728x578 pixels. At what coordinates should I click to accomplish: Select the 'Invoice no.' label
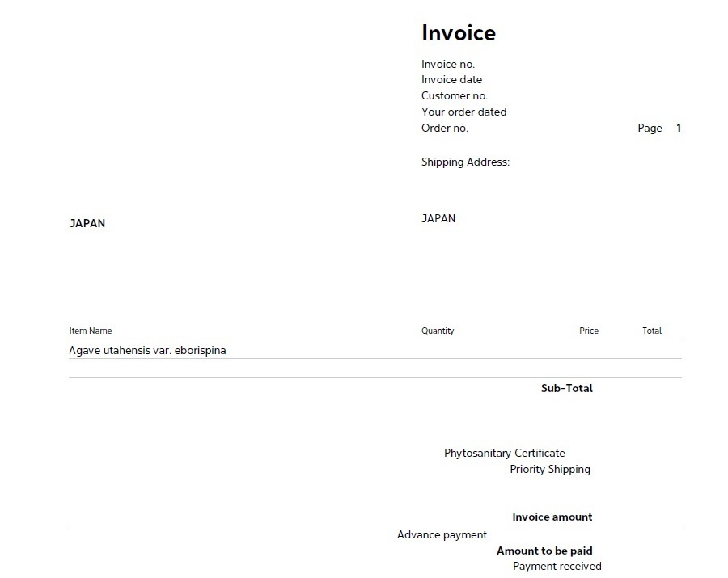point(448,65)
